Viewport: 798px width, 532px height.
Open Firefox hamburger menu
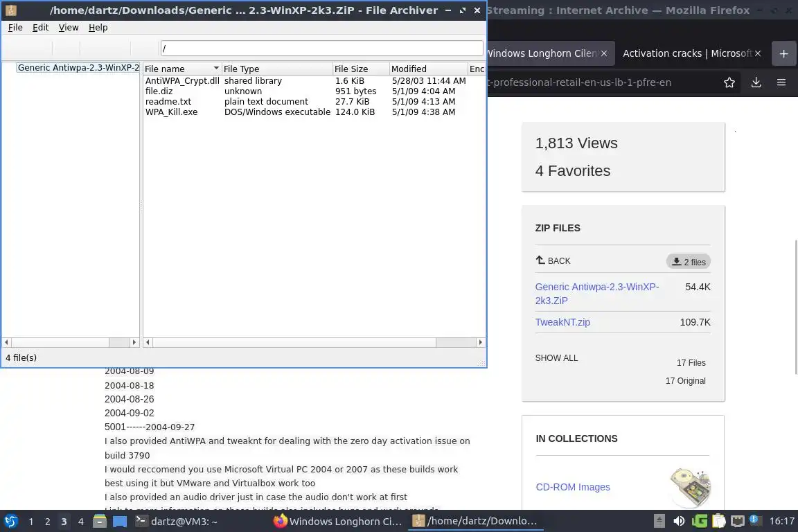(x=781, y=82)
